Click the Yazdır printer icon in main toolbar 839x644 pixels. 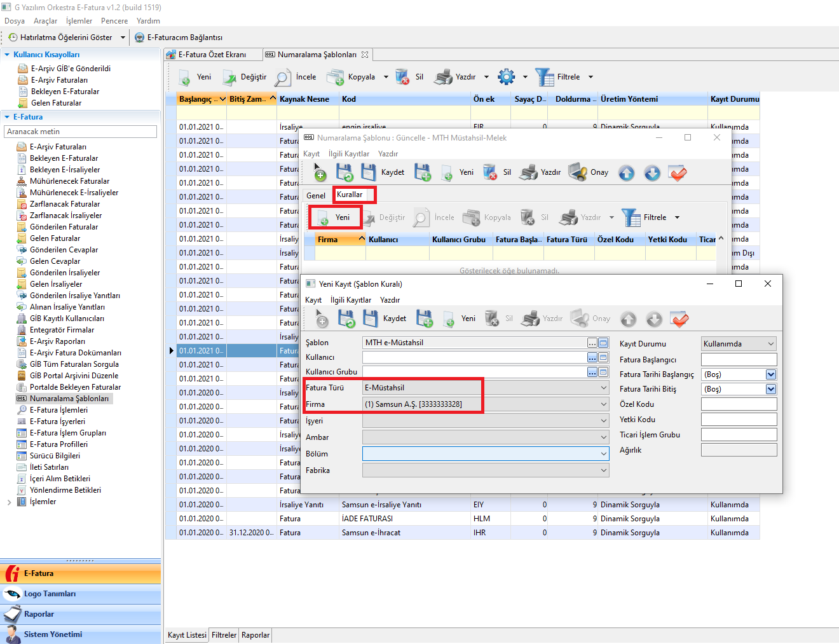click(443, 77)
